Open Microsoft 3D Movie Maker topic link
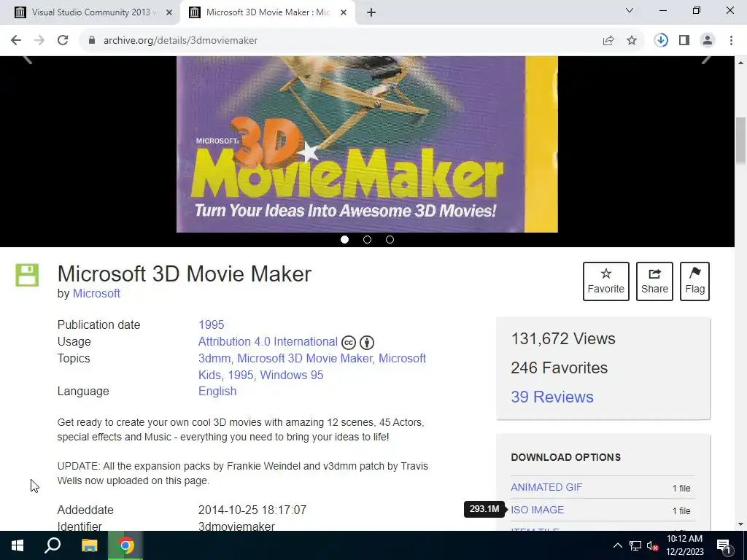Viewport: 747px width, 560px height. [305, 358]
